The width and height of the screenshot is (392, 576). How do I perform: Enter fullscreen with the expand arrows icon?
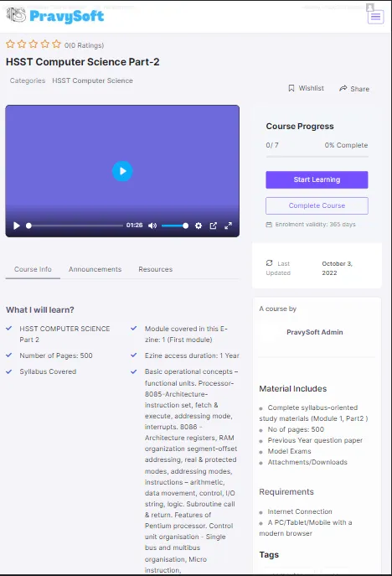point(229,226)
